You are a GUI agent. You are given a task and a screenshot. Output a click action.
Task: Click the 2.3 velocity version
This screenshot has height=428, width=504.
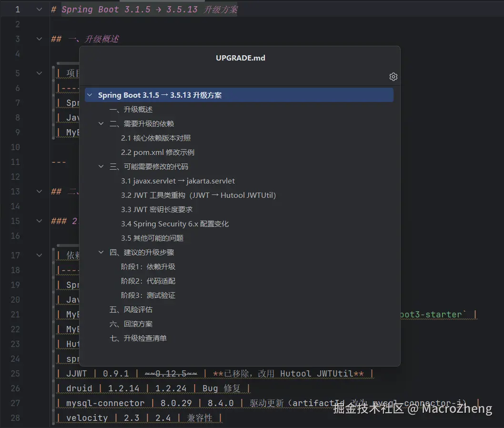[131, 418]
